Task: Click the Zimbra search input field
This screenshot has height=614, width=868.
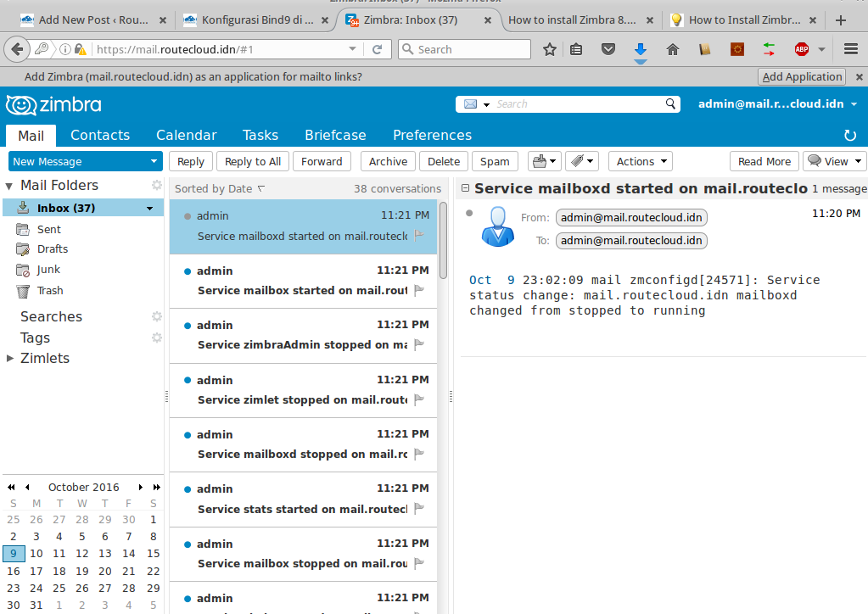Action: [579, 104]
